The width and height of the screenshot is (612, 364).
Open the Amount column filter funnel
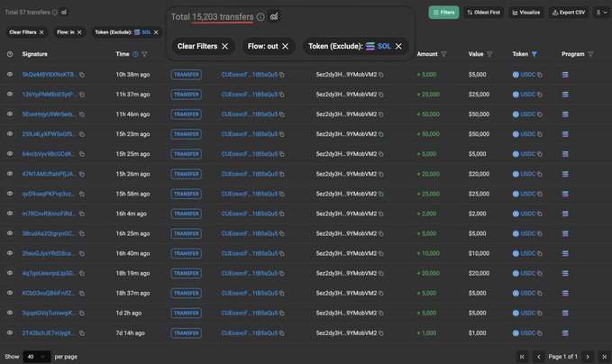(x=443, y=54)
